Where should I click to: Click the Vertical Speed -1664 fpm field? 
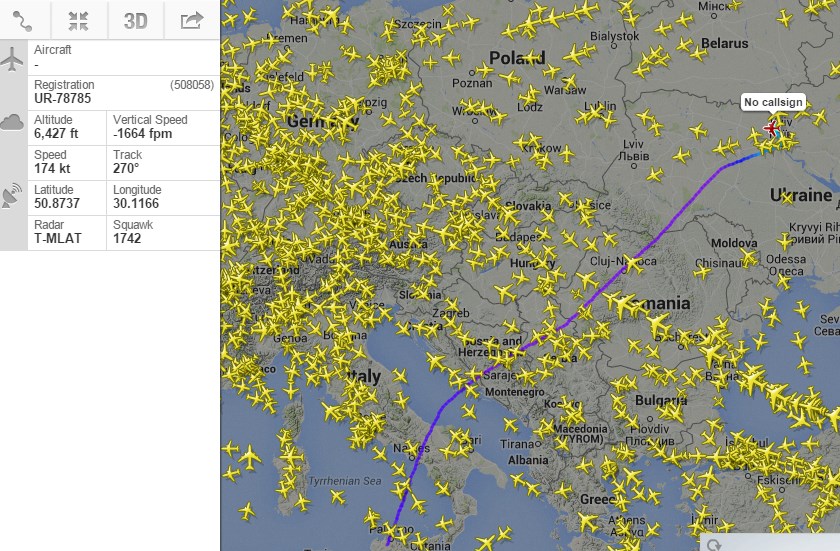click(x=149, y=132)
